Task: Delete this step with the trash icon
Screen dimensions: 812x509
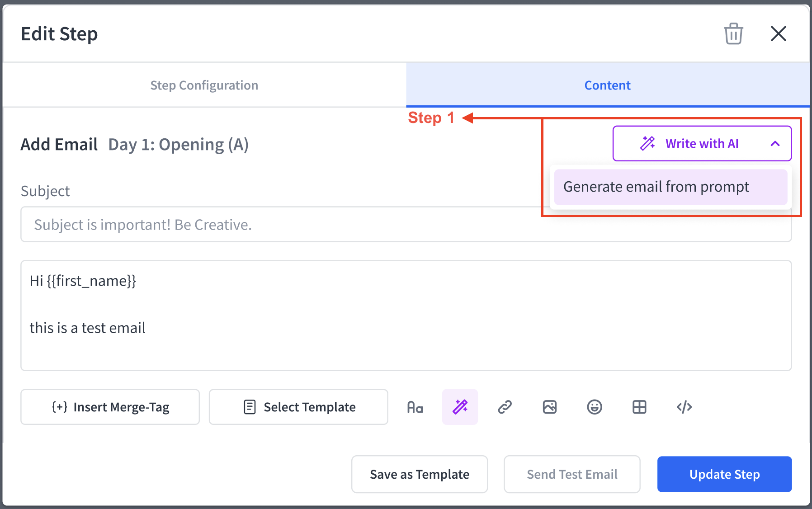Action: click(733, 33)
